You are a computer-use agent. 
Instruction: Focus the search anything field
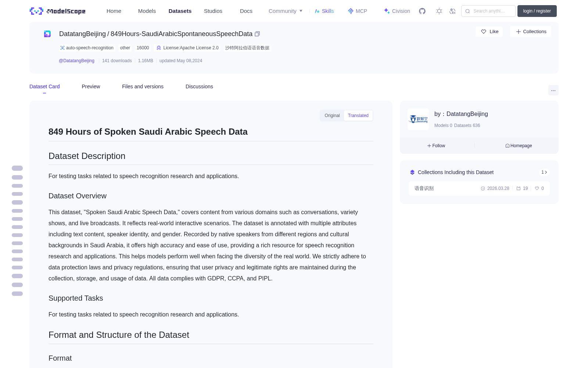488,11
